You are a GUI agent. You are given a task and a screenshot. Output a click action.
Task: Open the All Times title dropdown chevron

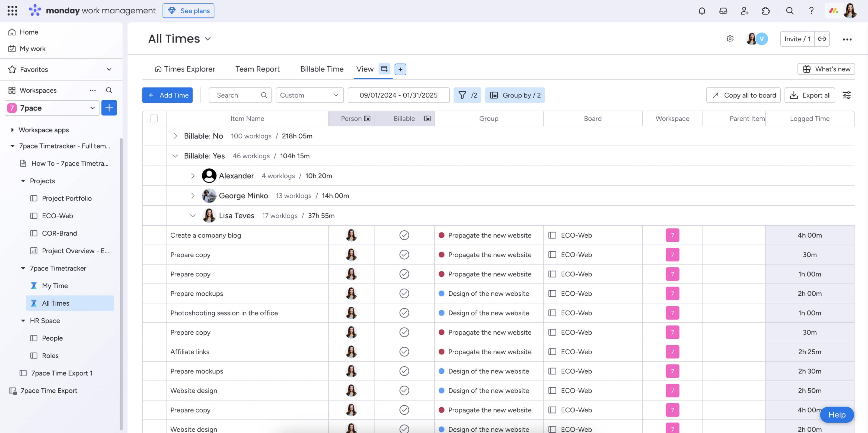pos(208,39)
